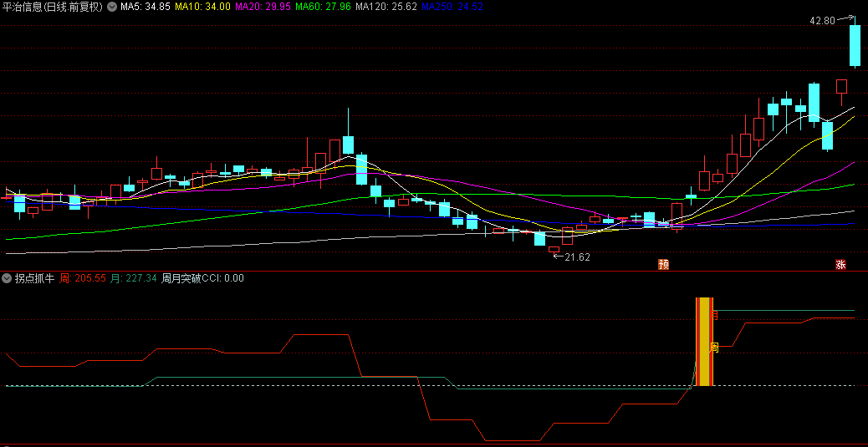Image resolution: width=868 pixels, height=447 pixels.
Task: Click the yellow-red breakout signal bar
Action: click(704, 342)
